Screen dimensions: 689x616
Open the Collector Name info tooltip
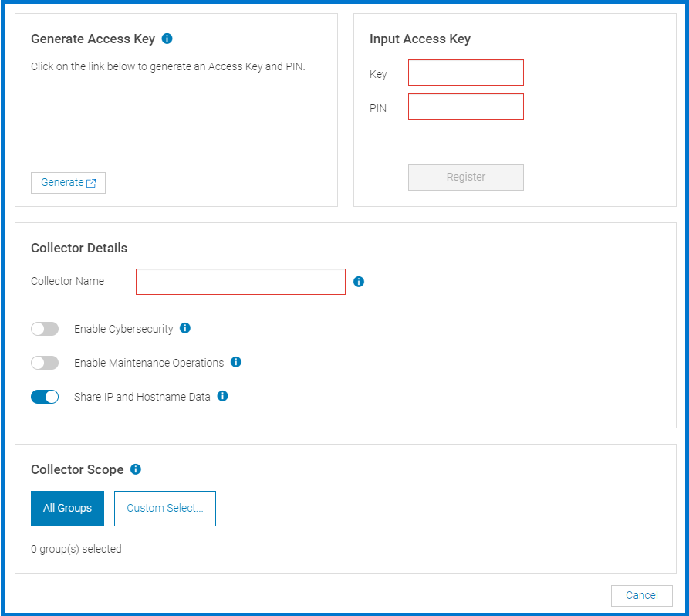pos(358,282)
